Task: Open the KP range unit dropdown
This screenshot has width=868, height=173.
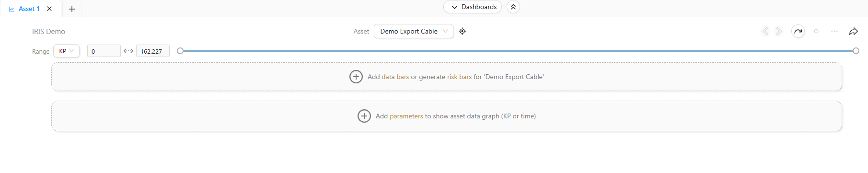Action: click(66, 51)
